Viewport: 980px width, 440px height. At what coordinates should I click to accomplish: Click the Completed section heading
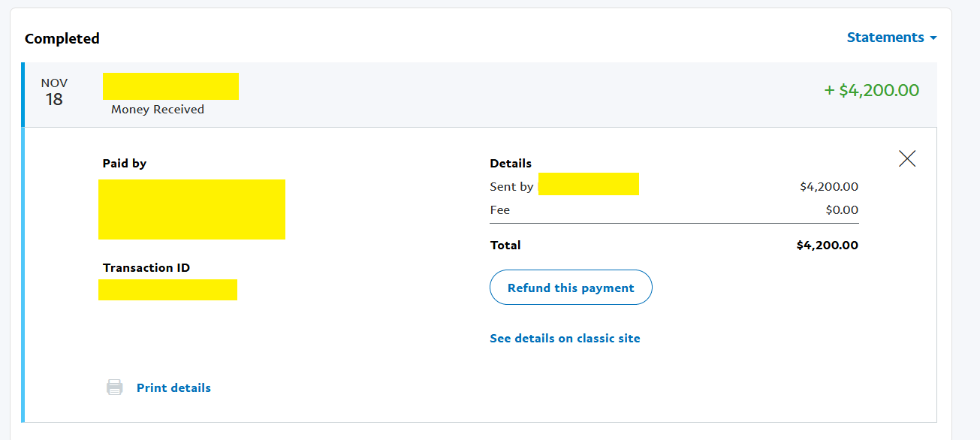point(62,38)
